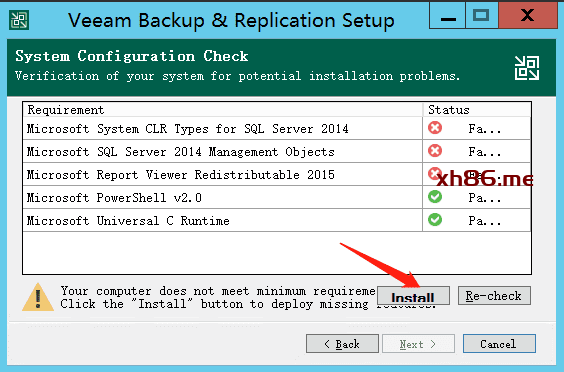Go back with the Back button
This screenshot has width=564, height=372.
click(342, 344)
